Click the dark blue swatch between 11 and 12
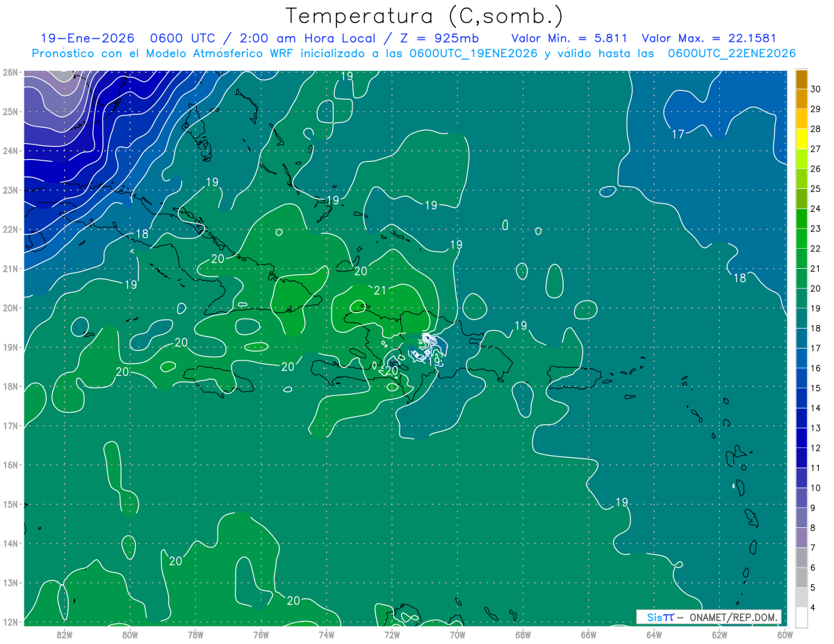834x644 pixels. point(801,457)
